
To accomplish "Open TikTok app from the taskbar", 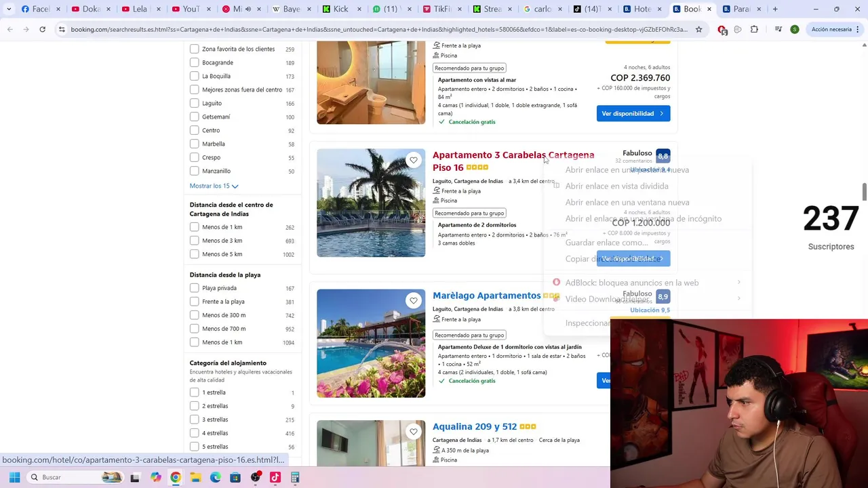I will 275,477.
